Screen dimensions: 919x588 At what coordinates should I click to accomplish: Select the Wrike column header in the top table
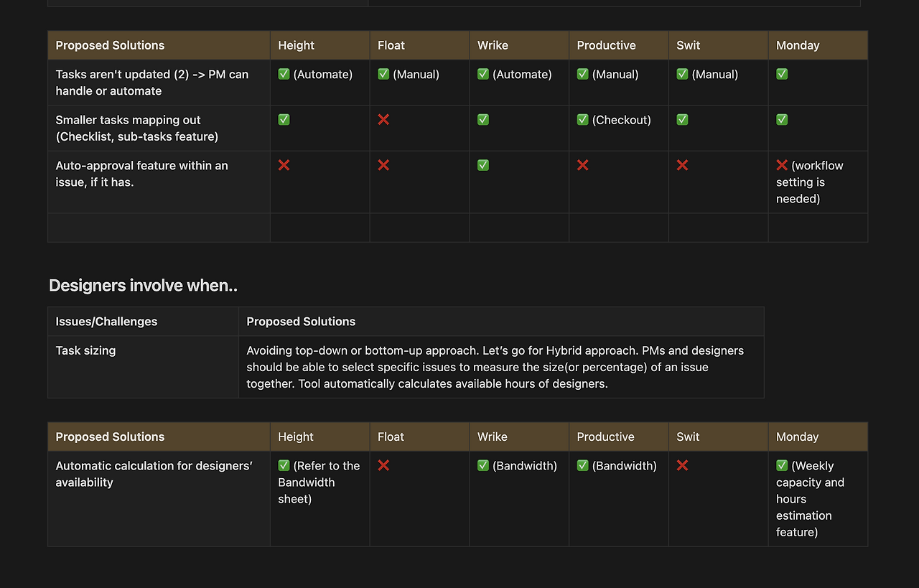(493, 45)
